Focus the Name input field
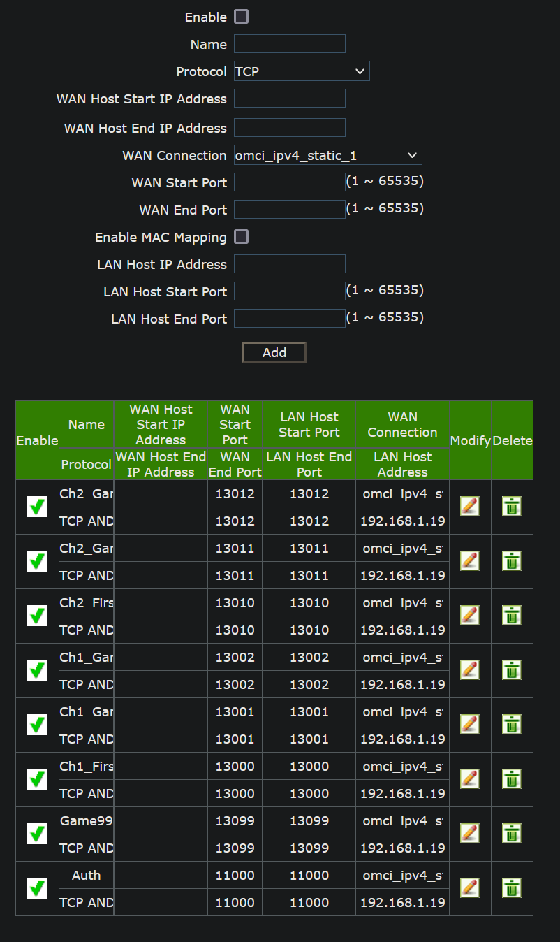 [290, 44]
